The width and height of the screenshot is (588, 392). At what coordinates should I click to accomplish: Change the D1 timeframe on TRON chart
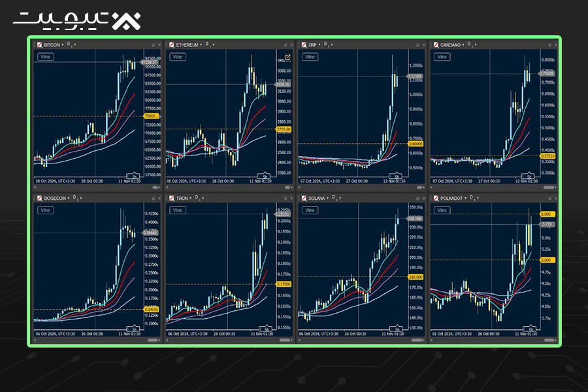[199, 198]
